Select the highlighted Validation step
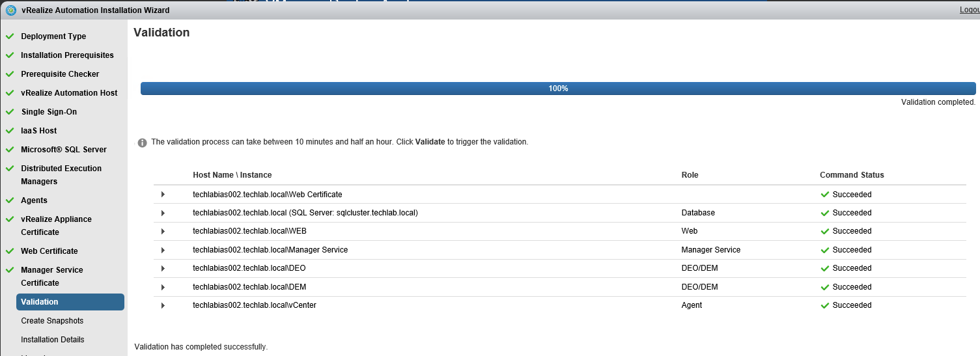Screen dimensions: 980x356 (70, 302)
